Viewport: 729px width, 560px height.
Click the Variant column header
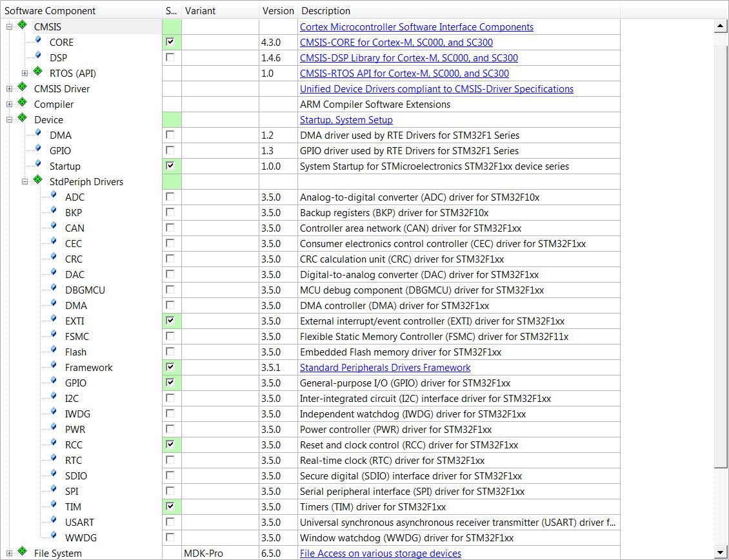tap(221, 11)
